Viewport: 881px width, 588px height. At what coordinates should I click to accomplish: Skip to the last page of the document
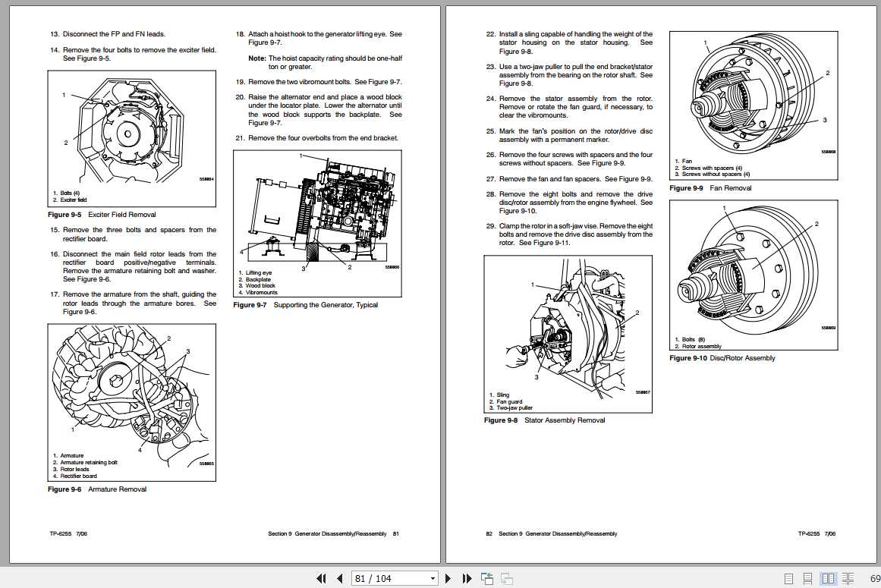466,578
